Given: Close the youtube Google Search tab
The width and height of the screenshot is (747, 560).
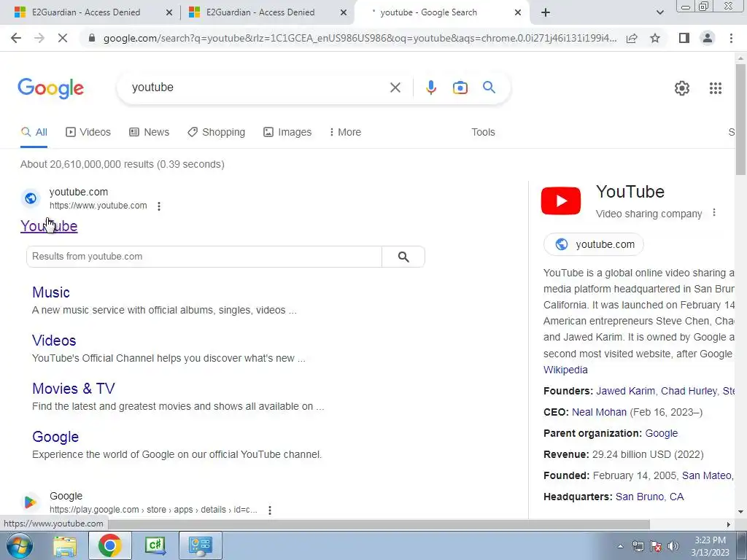Looking at the screenshot, I should pyautogui.click(x=518, y=13).
